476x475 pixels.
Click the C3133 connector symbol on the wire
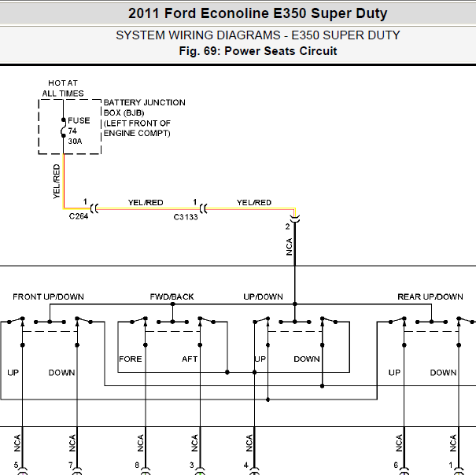pyautogui.click(x=204, y=209)
